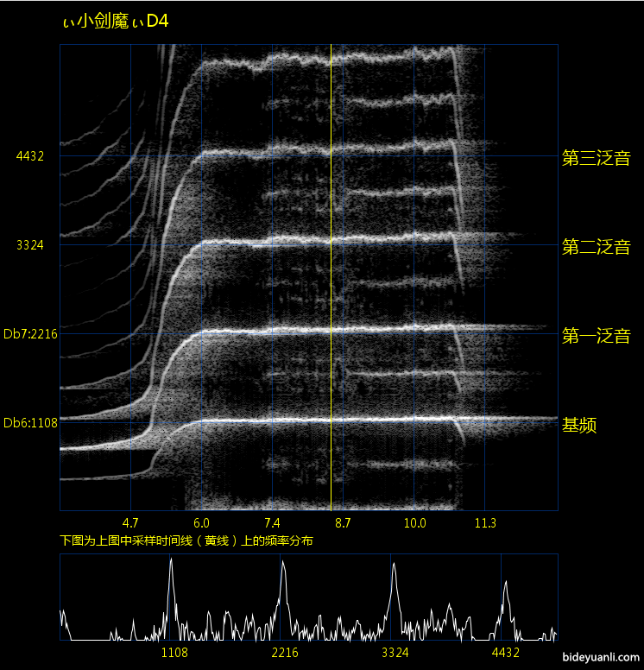Select the 第二泛音 harmonic label
This screenshot has height=670, width=644.
596,247
